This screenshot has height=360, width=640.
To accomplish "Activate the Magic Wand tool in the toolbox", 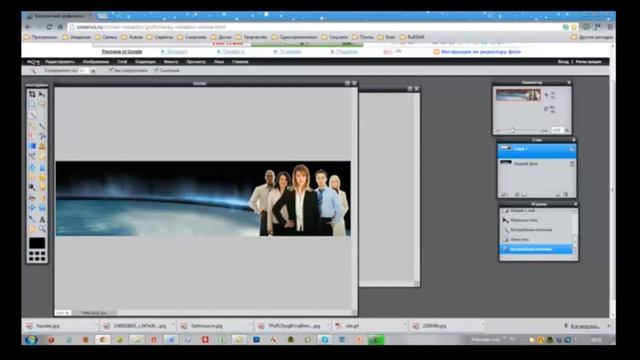I will [x=32, y=115].
